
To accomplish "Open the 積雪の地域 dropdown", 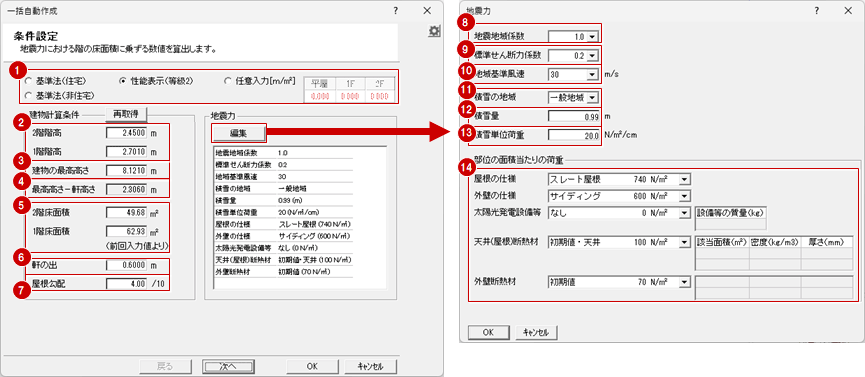I will pyautogui.click(x=592, y=98).
